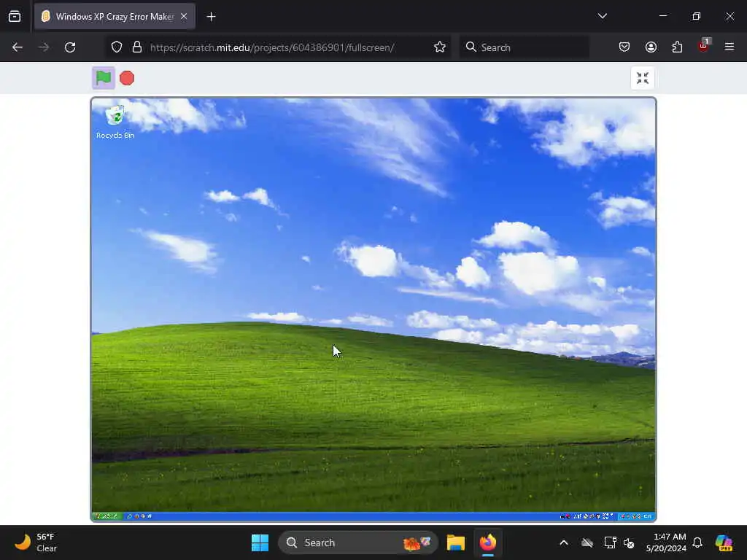Open the Firefox hamburger application menu
The width and height of the screenshot is (747, 560).
(729, 47)
